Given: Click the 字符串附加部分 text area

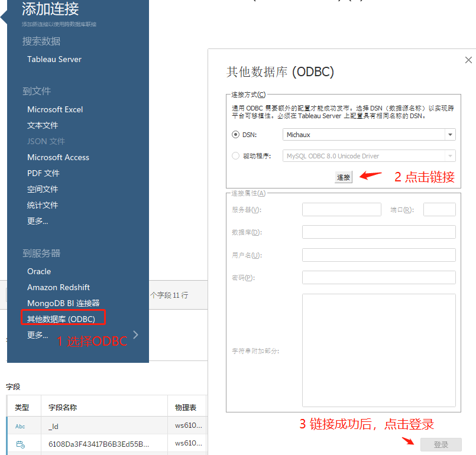Looking at the screenshot, I should pos(379,350).
